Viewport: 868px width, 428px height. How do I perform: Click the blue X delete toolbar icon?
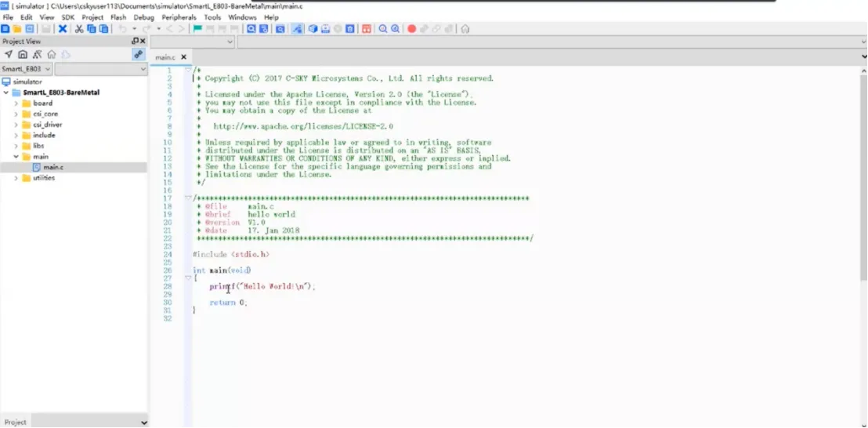tap(63, 29)
